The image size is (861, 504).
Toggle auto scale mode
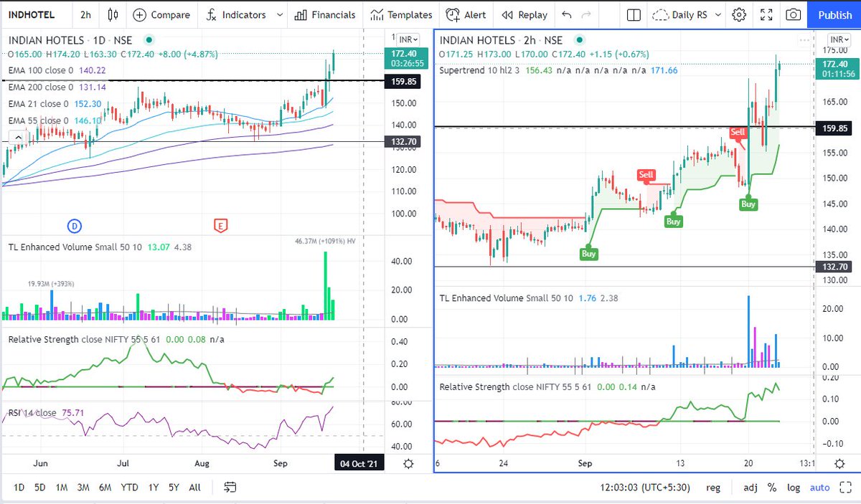819,488
